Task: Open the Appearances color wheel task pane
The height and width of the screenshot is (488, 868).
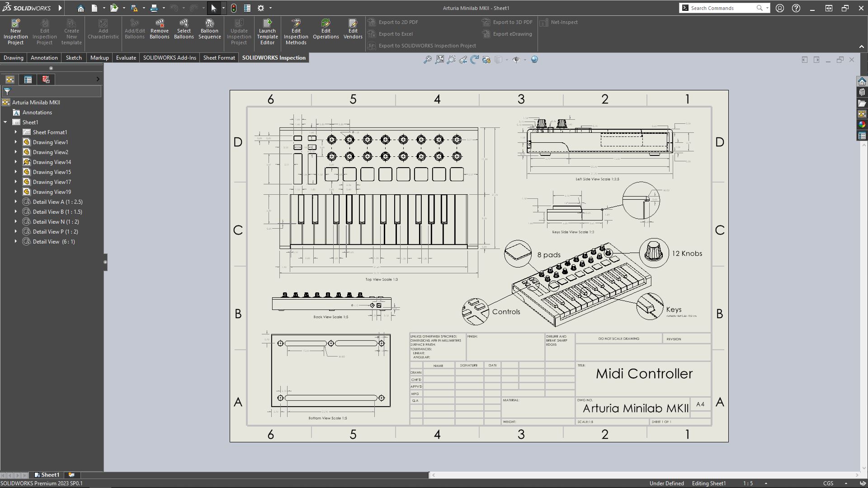Action: tap(862, 125)
